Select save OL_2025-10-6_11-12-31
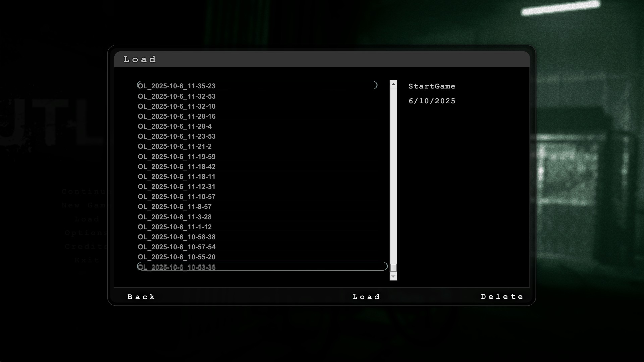Viewport: 644px width, 362px height. pyautogui.click(x=176, y=187)
